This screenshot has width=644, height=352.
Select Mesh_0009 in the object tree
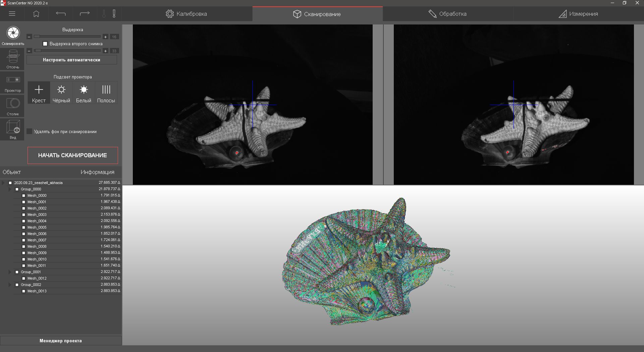pos(37,253)
